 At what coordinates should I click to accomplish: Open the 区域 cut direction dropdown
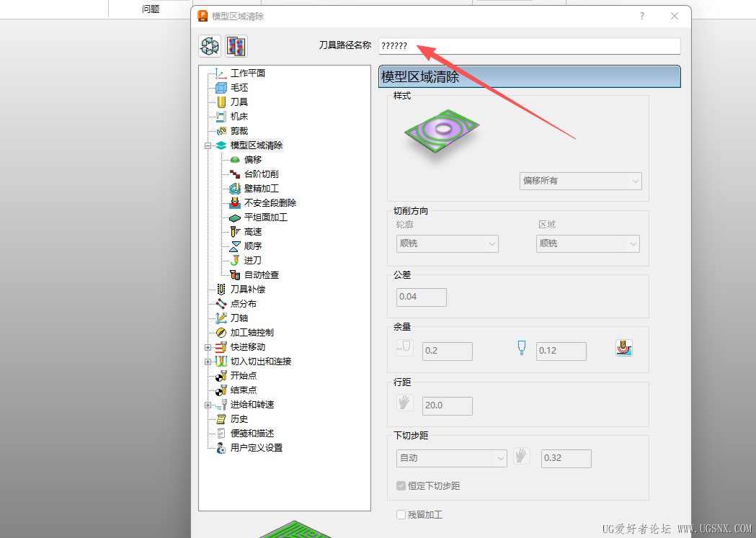(x=588, y=243)
